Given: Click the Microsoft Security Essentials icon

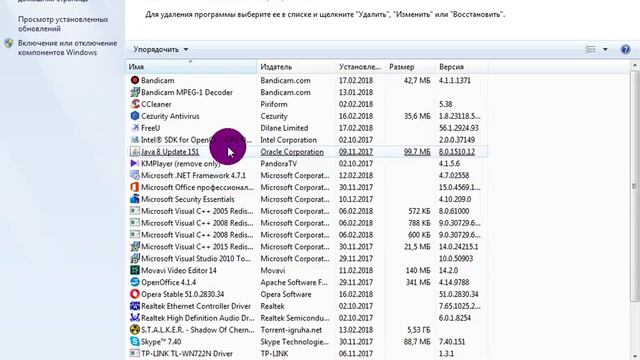Looking at the screenshot, I should 135,199.
